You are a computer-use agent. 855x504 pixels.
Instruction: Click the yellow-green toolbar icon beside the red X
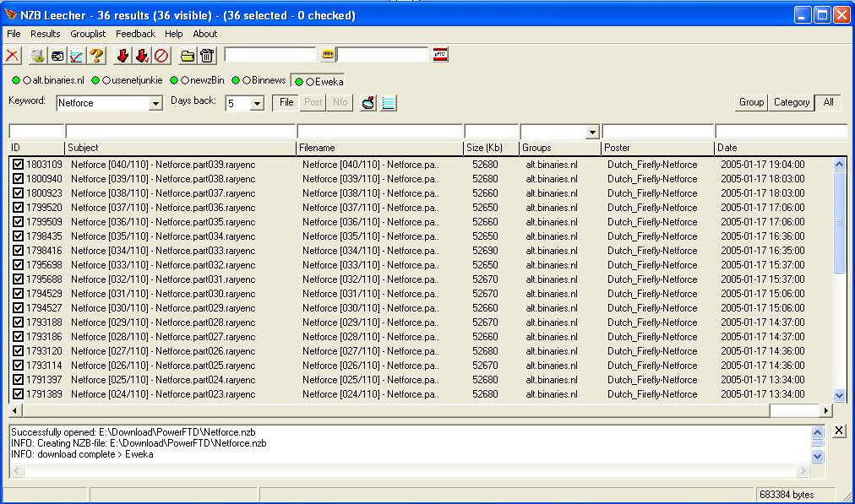37,55
